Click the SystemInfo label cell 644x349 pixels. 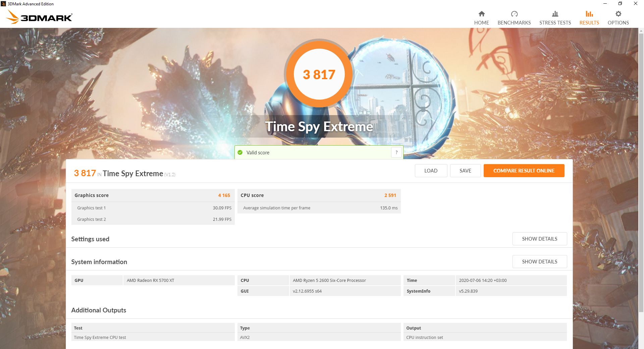[429, 291]
